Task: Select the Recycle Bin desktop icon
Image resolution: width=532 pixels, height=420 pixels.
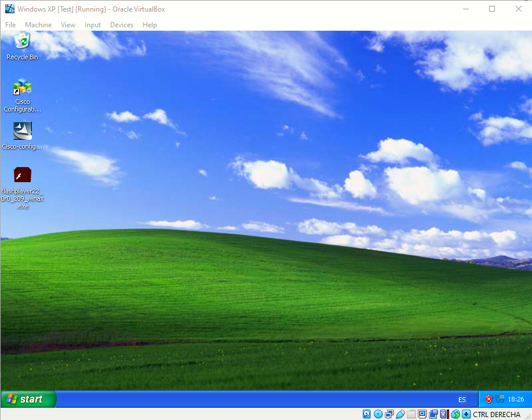Action: (23, 46)
